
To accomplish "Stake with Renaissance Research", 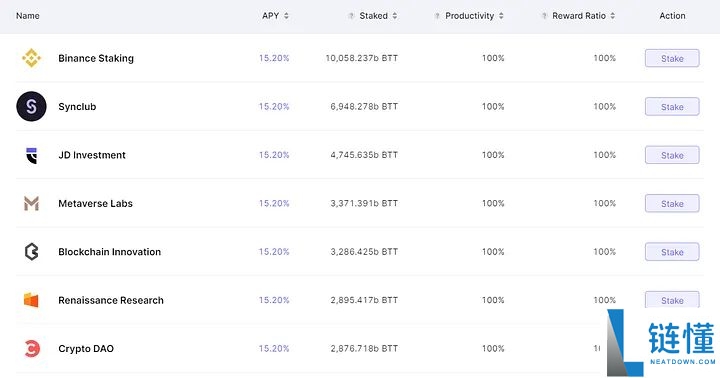I will pyautogui.click(x=672, y=300).
